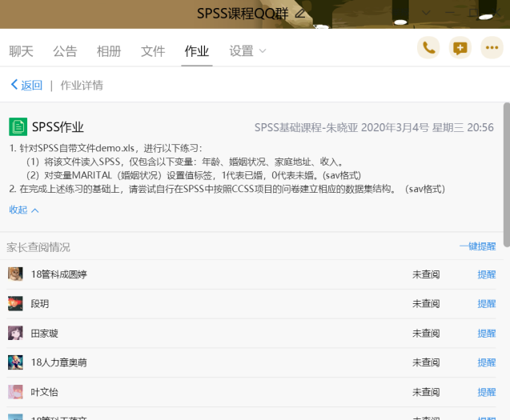Open the 文件 tab
This screenshot has width=510, height=420.
click(153, 51)
